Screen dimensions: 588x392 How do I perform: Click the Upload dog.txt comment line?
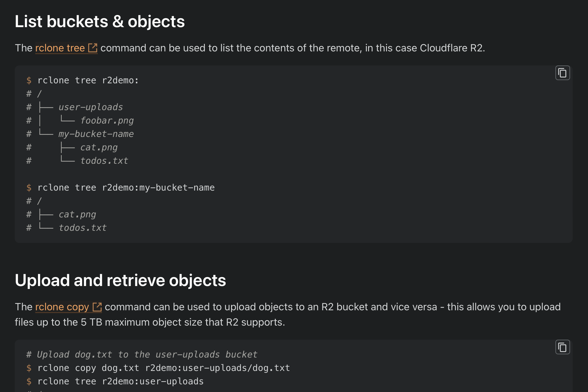(142, 354)
